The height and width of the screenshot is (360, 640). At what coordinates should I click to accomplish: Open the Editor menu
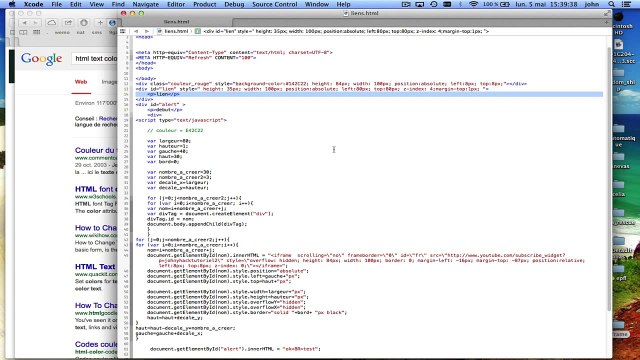(x=176, y=4)
